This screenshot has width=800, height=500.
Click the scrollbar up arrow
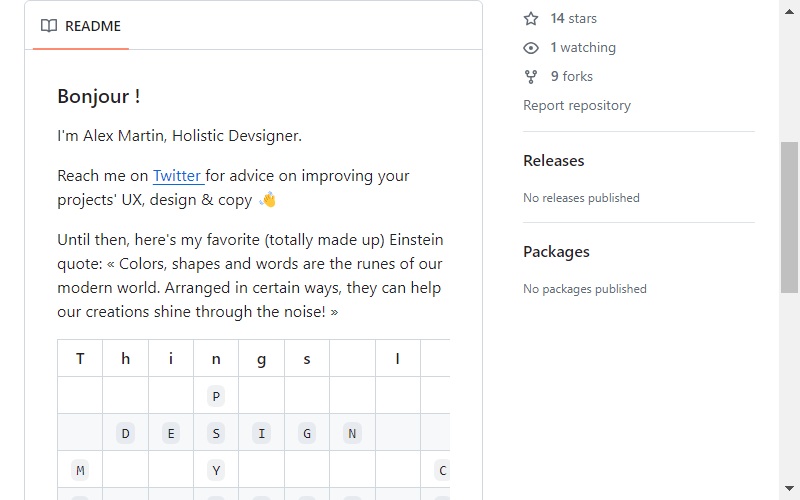(x=789, y=11)
